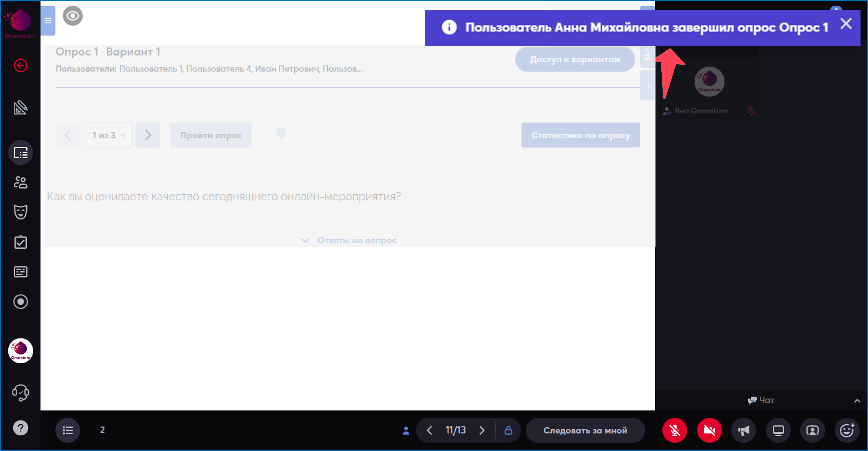Expand the Чат panel chevron
The height and width of the screenshot is (451, 868).
pyautogui.click(x=857, y=401)
